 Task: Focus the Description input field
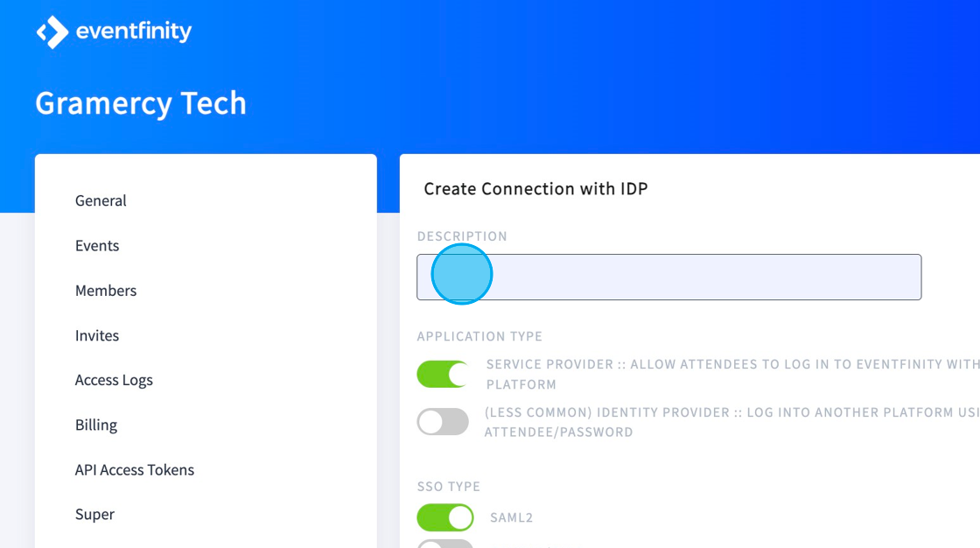click(668, 278)
